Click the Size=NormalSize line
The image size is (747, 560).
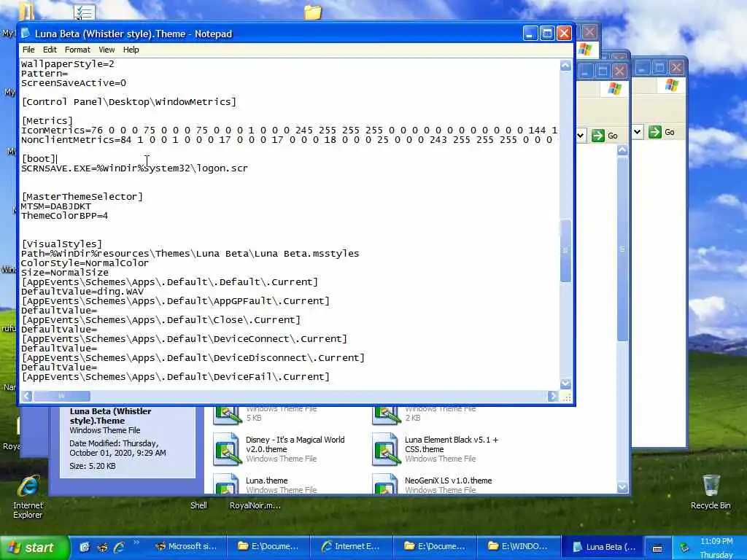click(x=65, y=273)
